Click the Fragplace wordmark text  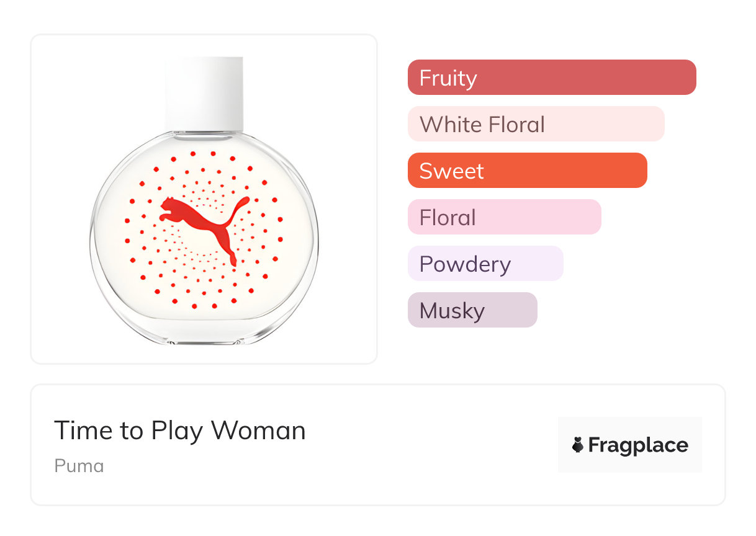[638, 445]
